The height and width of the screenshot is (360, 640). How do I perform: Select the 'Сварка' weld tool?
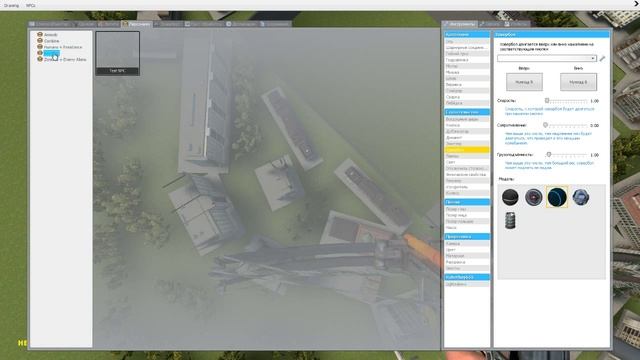tap(467, 97)
